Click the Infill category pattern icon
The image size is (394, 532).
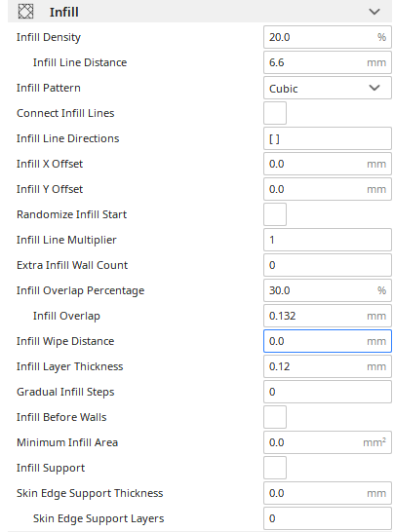coord(25,12)
